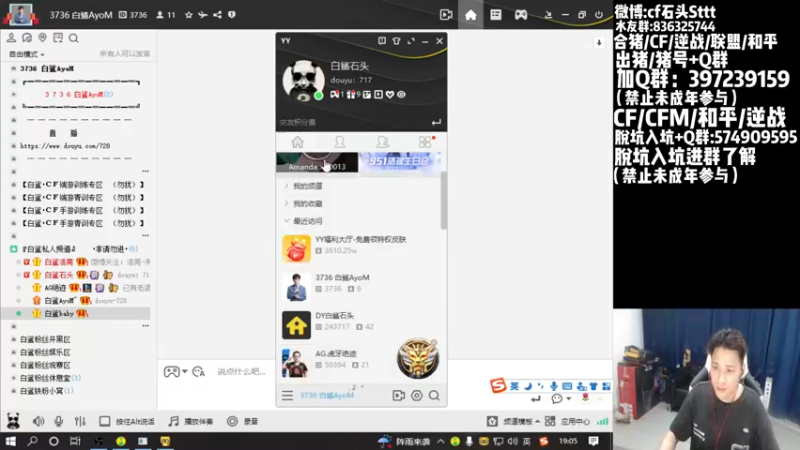Screen dimensions: 800x450
Task: Select 白鲨粉丝开黑区 channel
Action: [45, 339]
